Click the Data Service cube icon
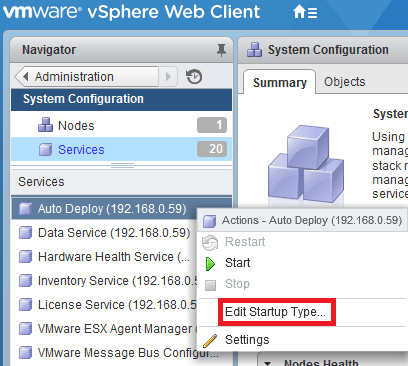This screenshot has height=366, width=408. point(25,233)
